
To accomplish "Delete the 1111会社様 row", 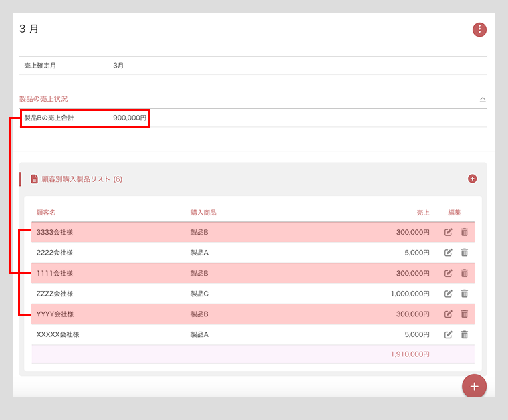I will (x=465, y=273).
